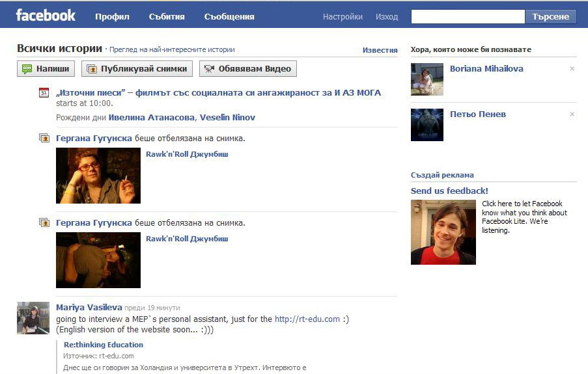588x374 pixels.
Task: Click the Напиши button
Action: [x=46, y=68]
